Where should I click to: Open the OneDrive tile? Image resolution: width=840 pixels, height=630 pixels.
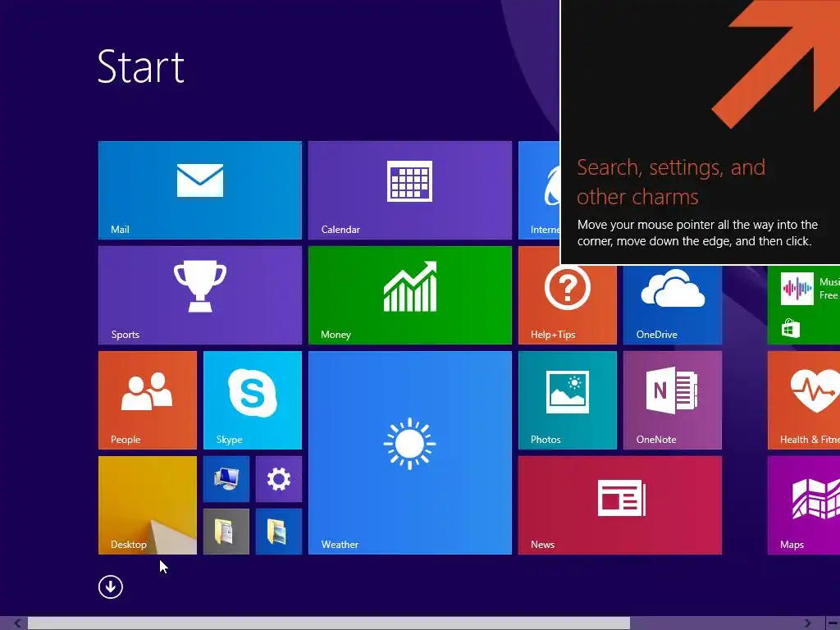pos(673,304)
